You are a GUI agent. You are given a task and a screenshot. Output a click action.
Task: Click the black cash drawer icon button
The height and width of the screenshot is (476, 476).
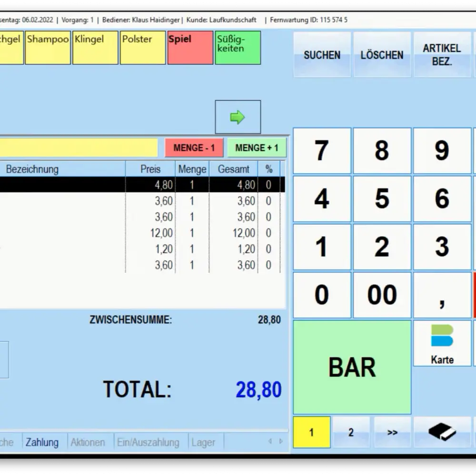[x=442, y=432]
